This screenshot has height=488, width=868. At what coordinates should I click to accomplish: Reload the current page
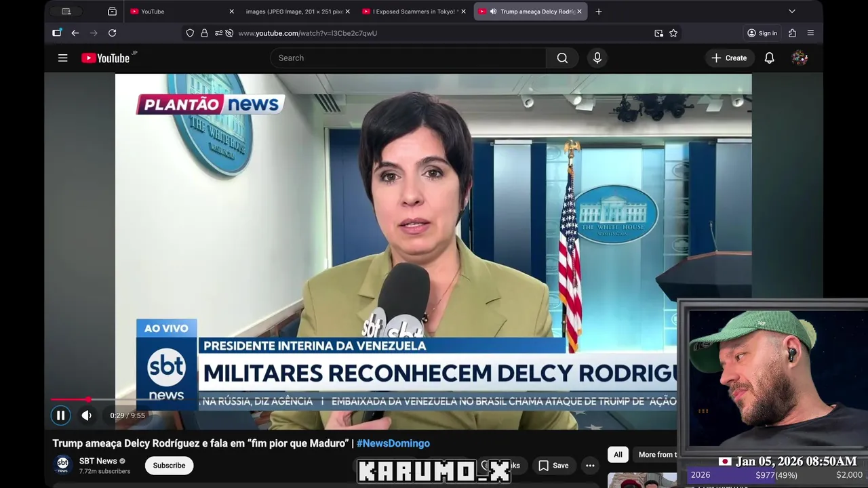pyautogui.click(x=112, y=33)
